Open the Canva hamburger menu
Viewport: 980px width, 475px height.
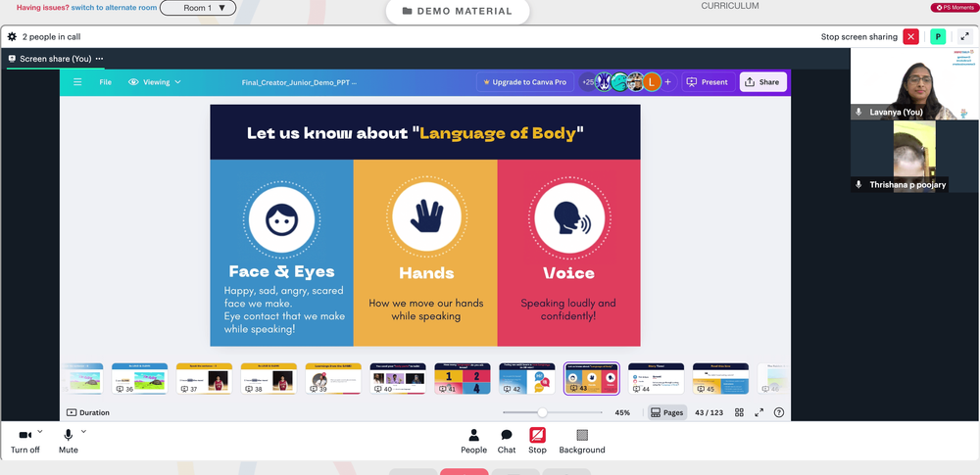[77, 82]
